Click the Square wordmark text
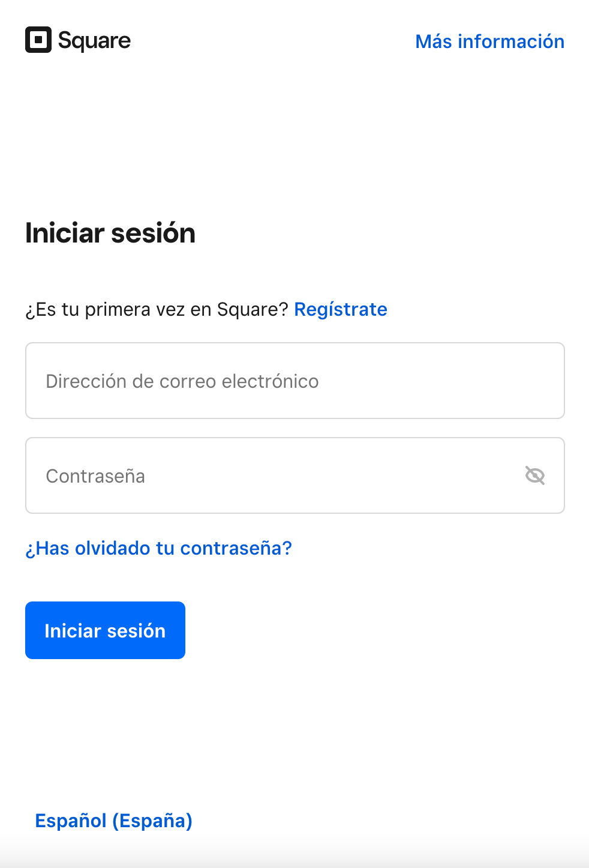Image resolution: width=589 pixels, height=868 pixels. [94, 40]
